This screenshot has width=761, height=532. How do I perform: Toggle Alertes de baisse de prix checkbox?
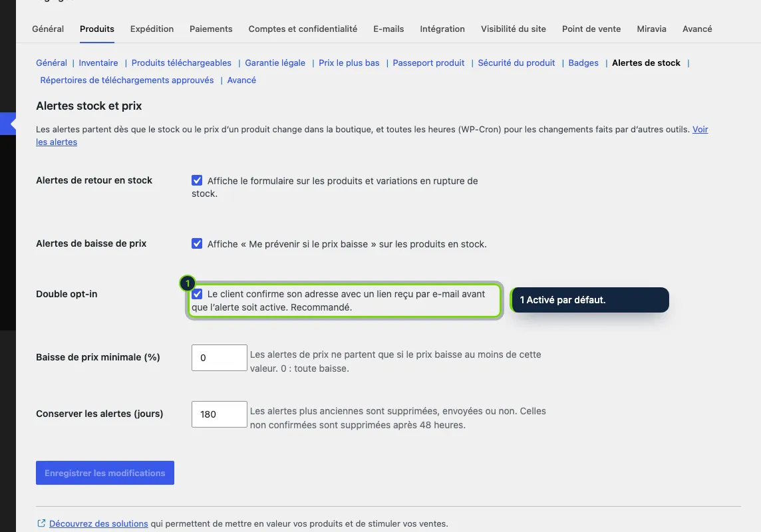(196, 243)
